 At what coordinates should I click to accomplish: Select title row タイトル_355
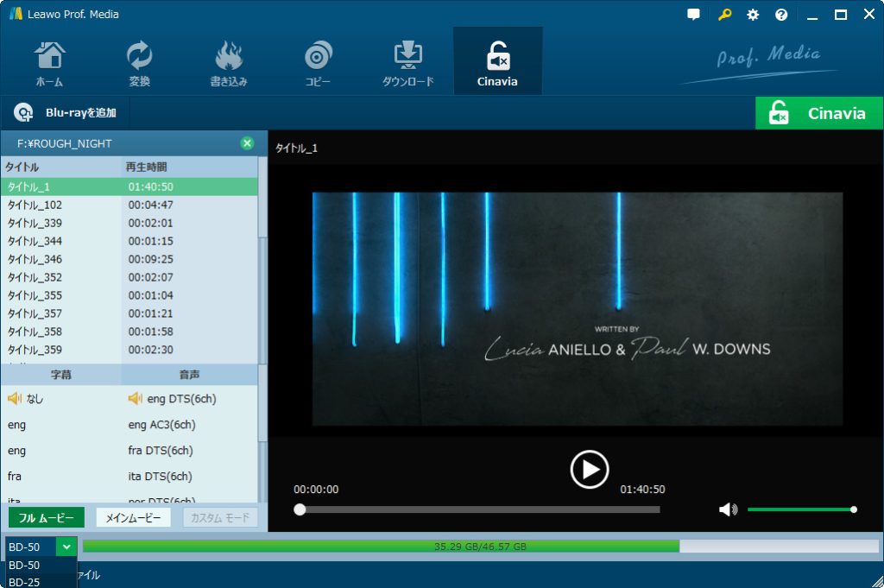(x=129, y=294)
